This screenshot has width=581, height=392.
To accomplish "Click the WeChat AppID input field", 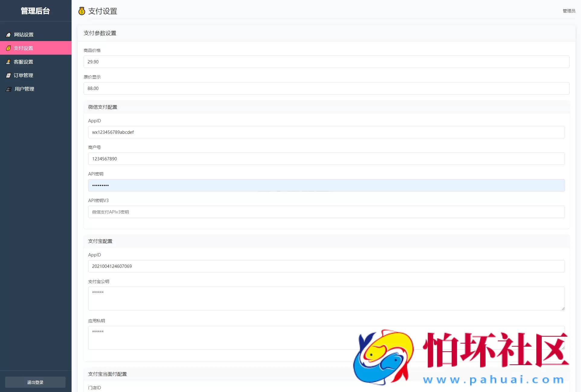I will point(326,132).
